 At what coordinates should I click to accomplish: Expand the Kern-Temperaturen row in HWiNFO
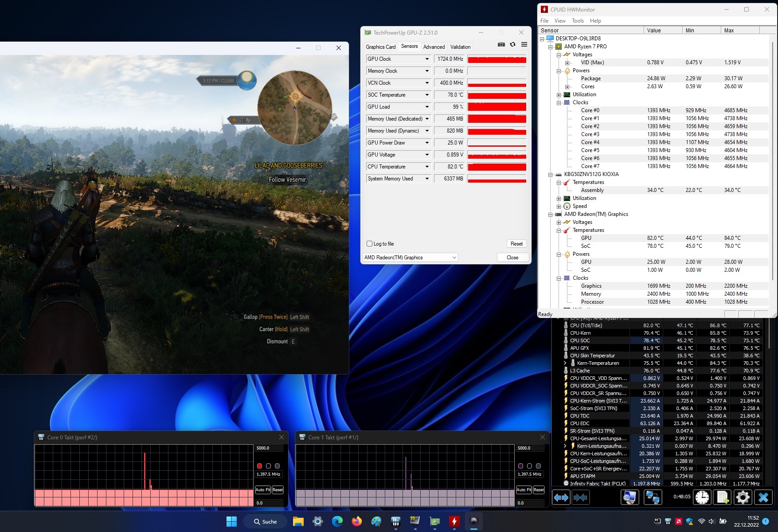point(565,363)
